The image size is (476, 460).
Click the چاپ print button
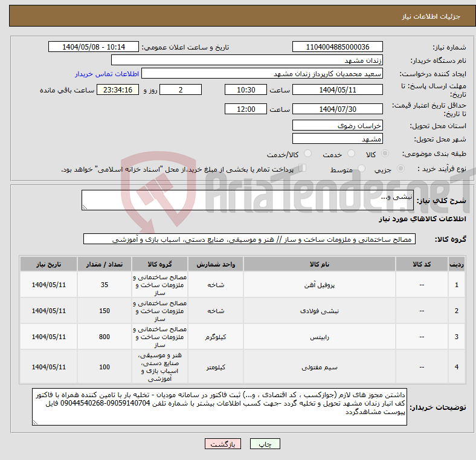pyautogui.click(x=265, y=444)
